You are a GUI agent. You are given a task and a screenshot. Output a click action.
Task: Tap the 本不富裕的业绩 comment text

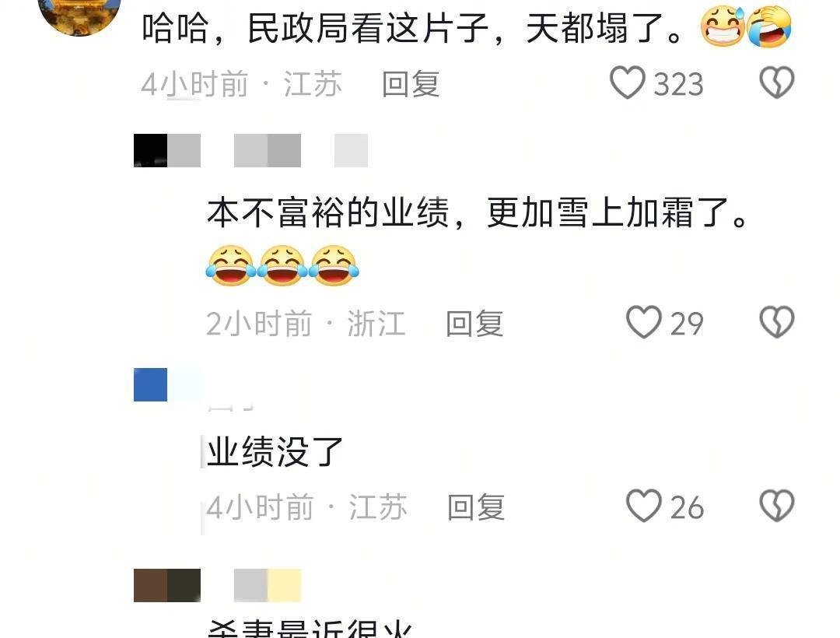[x=478, y=212]
